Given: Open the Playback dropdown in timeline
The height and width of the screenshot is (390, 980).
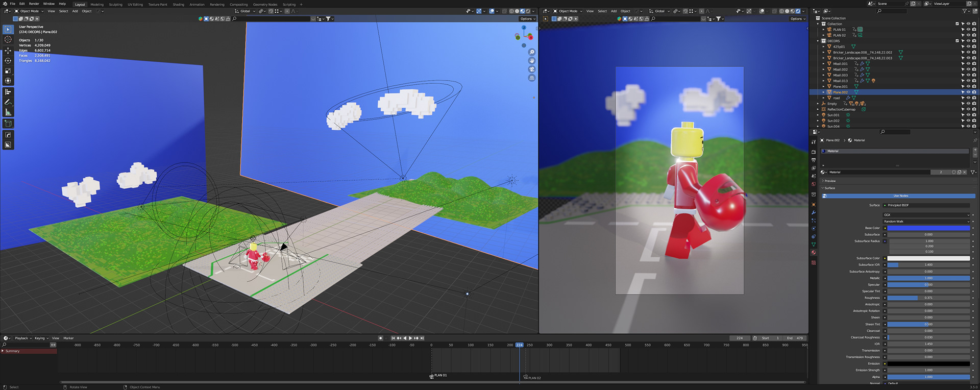Looking at the screenshot, I should [x=23, y=338].
